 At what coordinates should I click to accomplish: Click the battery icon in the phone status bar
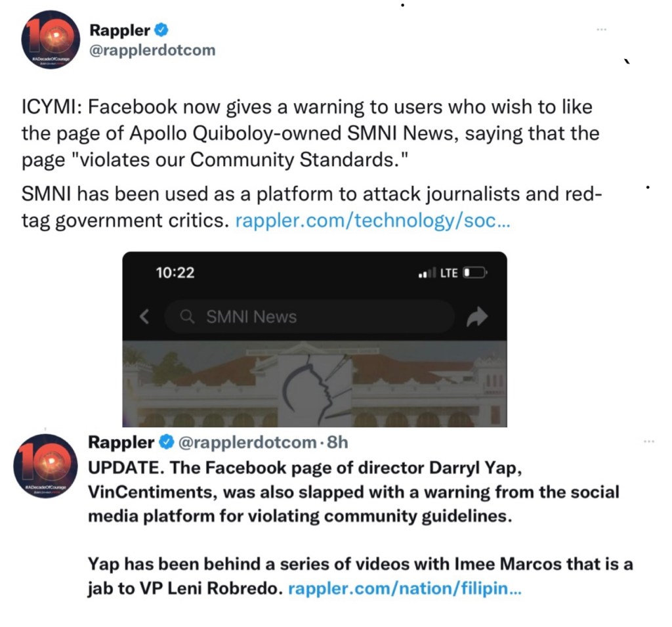pos(475,272)
